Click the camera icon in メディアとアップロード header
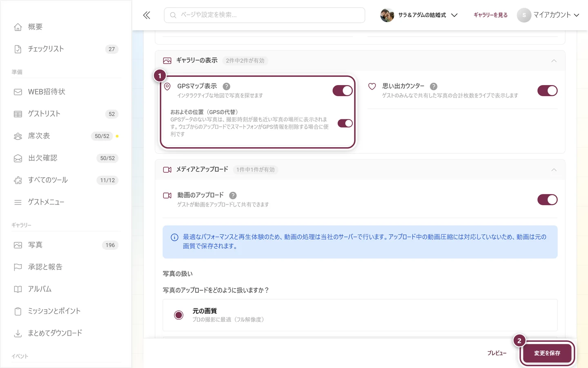The image size is (588, 368). (167, 170)
